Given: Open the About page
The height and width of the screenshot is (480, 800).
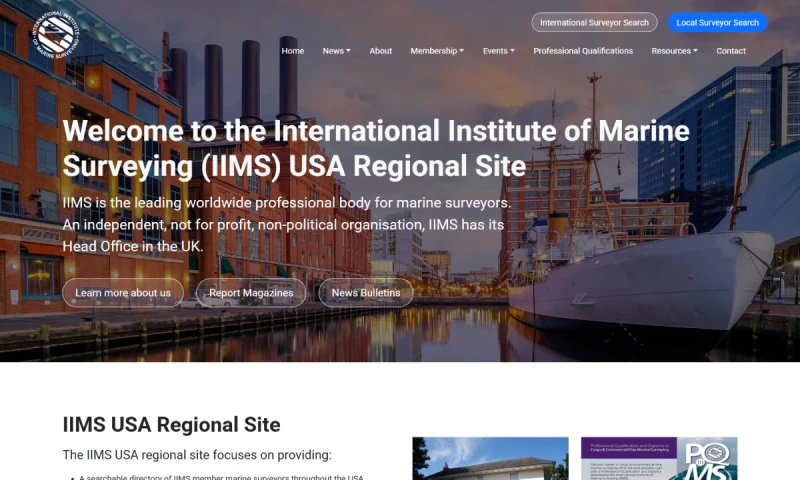Looking at the screenshot, I should click(x=381, y=51).
